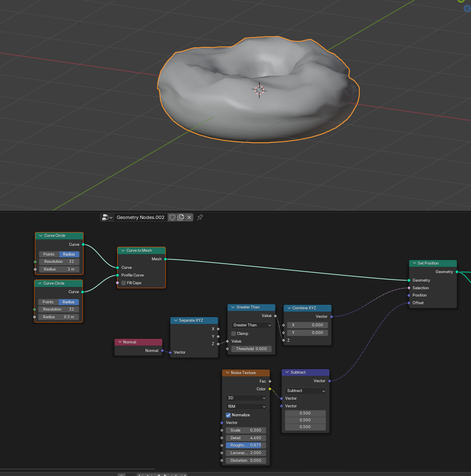The width and height of the screenshot is (471, 476).
Task: Click the Noise Texture node title
Action: (243, 373)
